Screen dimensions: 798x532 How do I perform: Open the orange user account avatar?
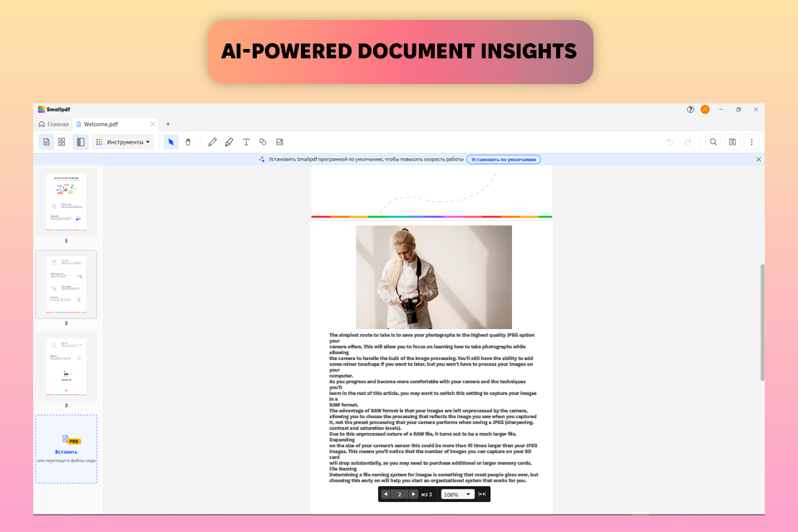[x=705, y=110]
